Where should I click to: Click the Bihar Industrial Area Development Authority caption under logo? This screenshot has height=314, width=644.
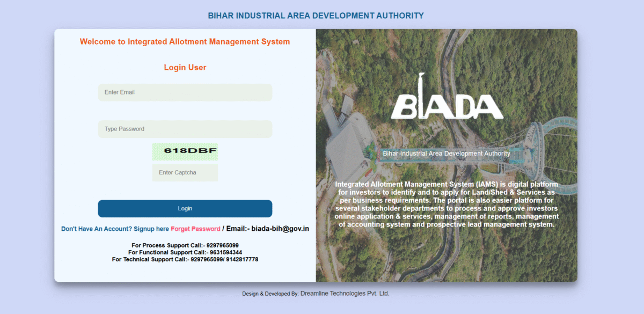tap(447, 154)
